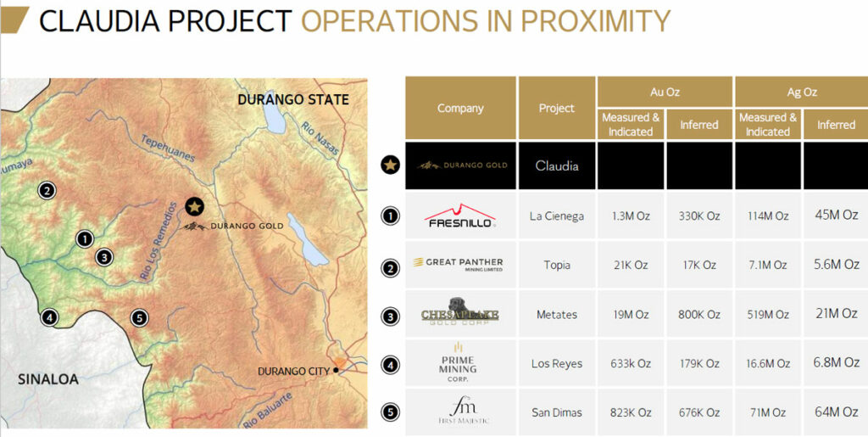Image resolution: width=868 pixels, height=437 pixels.
Task: Click the 330K Oz cell
Action: point(699,216)
